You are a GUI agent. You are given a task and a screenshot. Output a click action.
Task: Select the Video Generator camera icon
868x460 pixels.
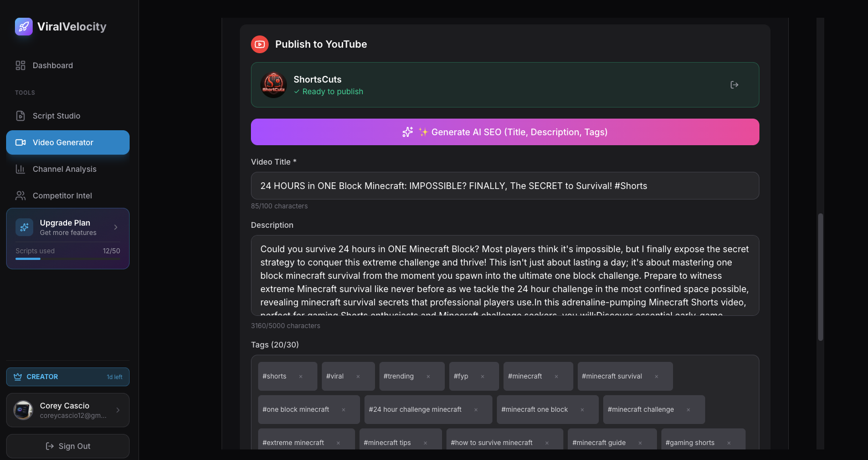(20, 142)
